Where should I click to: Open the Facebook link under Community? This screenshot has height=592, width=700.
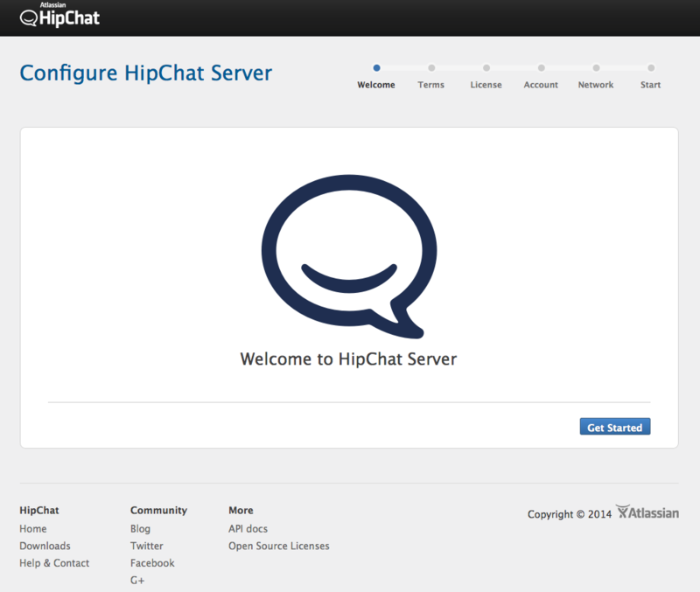[x=152, y=563]
